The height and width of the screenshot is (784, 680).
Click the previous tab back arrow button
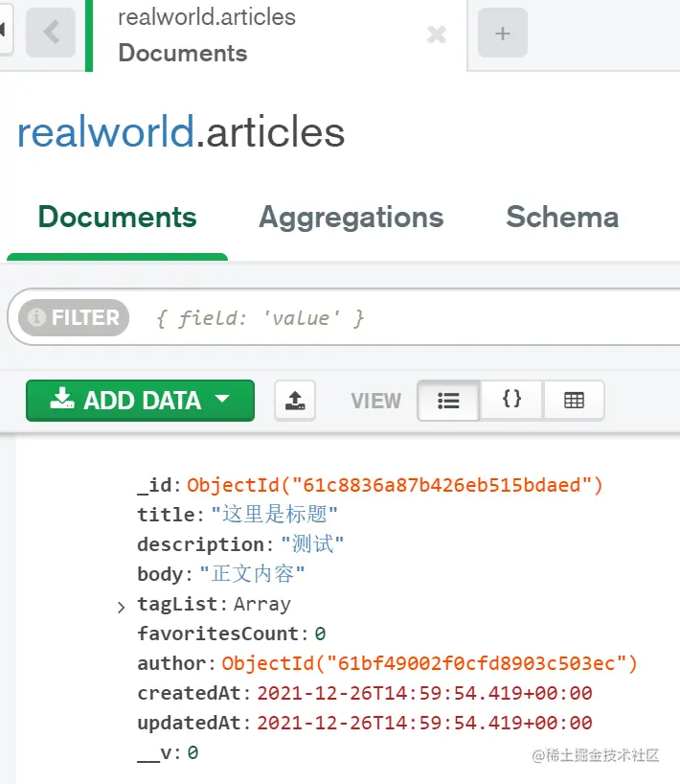[51, 33]
